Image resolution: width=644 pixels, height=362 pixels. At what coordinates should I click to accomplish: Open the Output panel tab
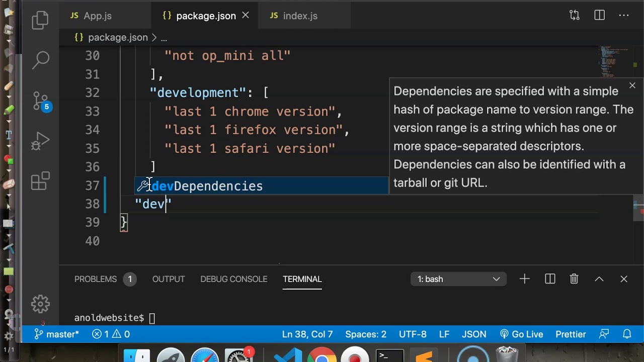[169, 279]
